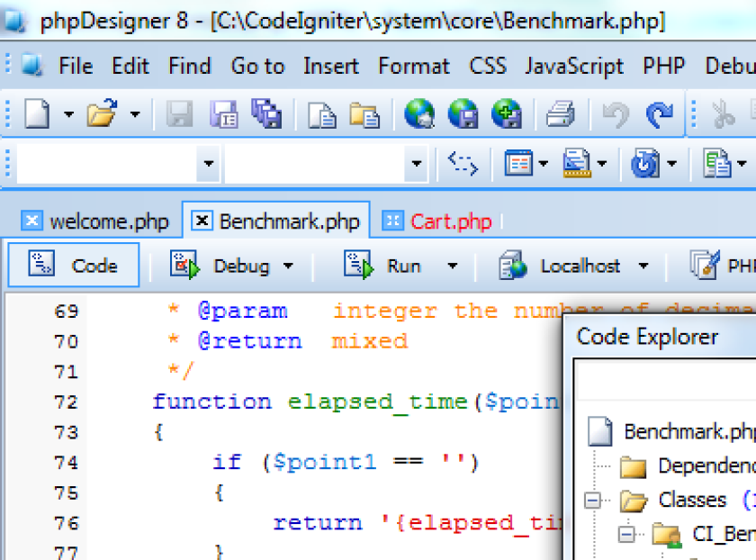
Task: Click the folder with document toolbar icon
Action: pos(364,115)
